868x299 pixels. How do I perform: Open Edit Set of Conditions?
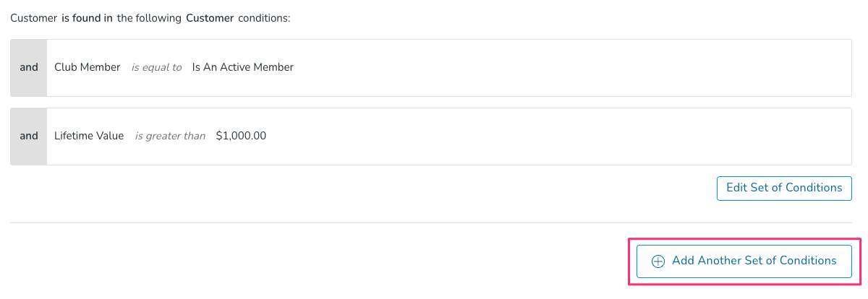(x=784, y=188)
